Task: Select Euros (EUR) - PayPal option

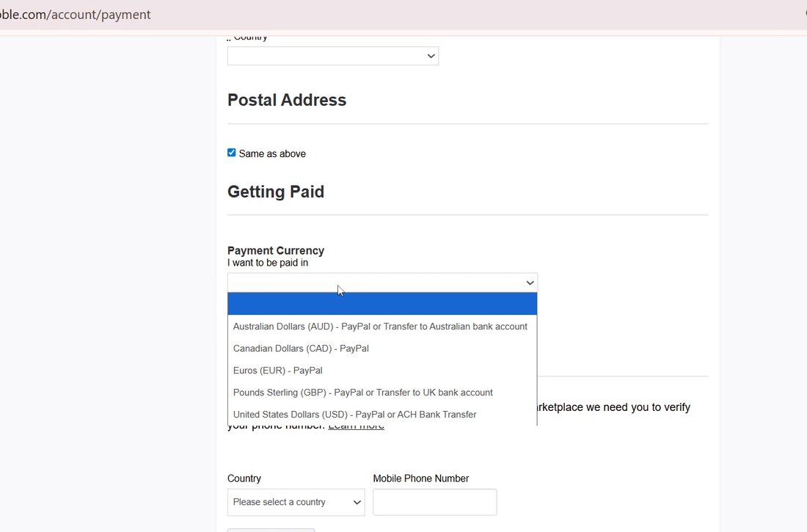Action: point(382,371)
